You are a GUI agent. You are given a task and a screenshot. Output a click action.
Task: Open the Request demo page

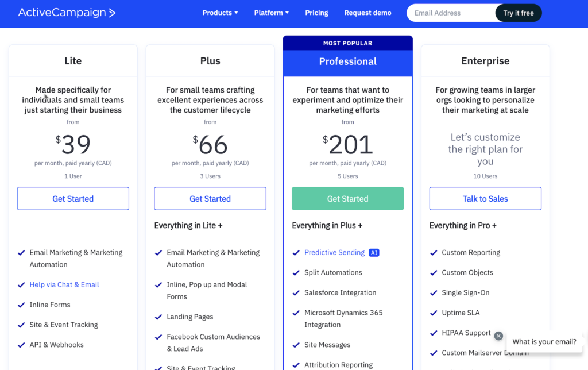tap(367, 13)
